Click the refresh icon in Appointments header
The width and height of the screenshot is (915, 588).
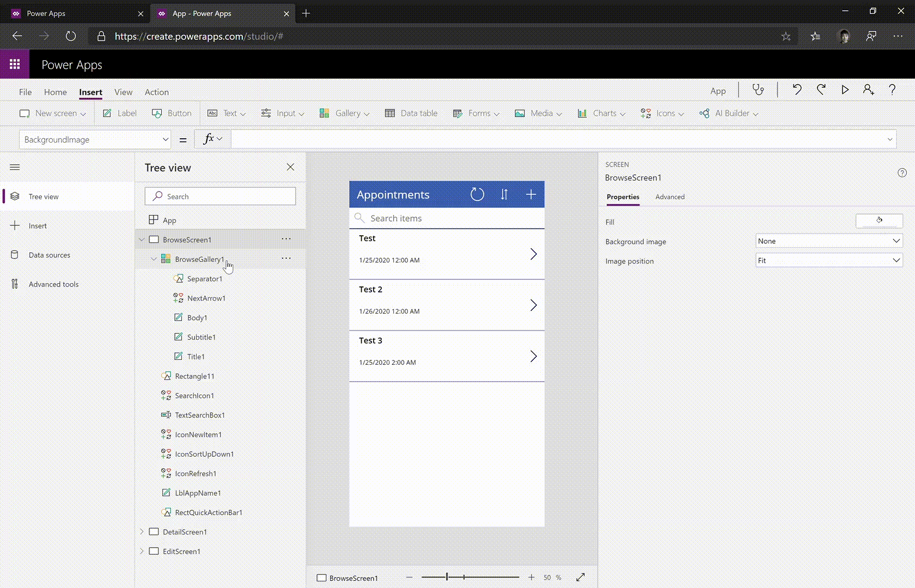click(x=477, y=194)
